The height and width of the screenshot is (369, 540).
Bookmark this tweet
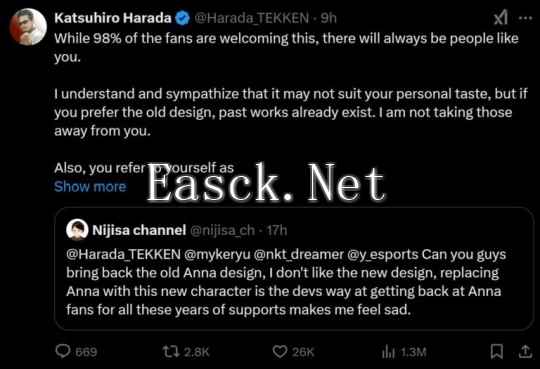(x=497, y=352)
